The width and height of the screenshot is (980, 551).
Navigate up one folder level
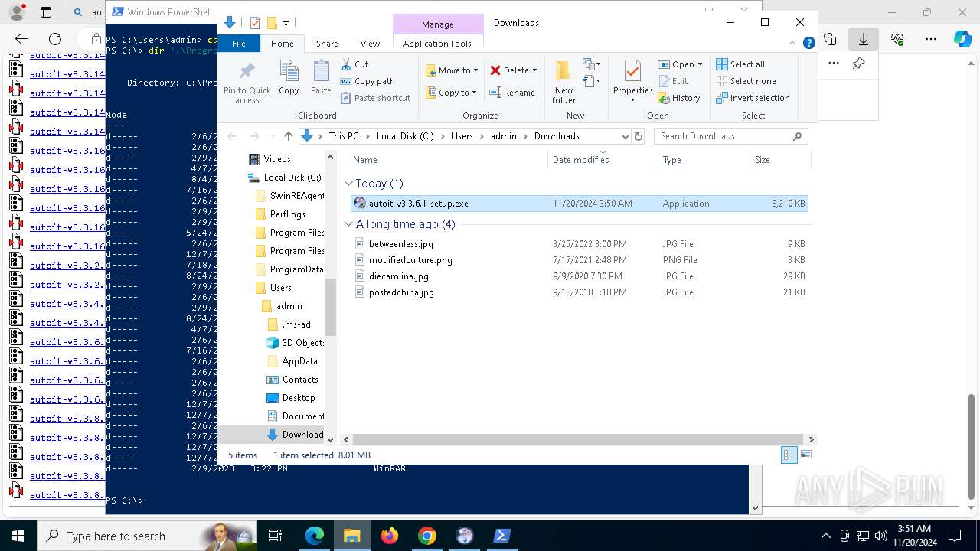coord(289,136)
